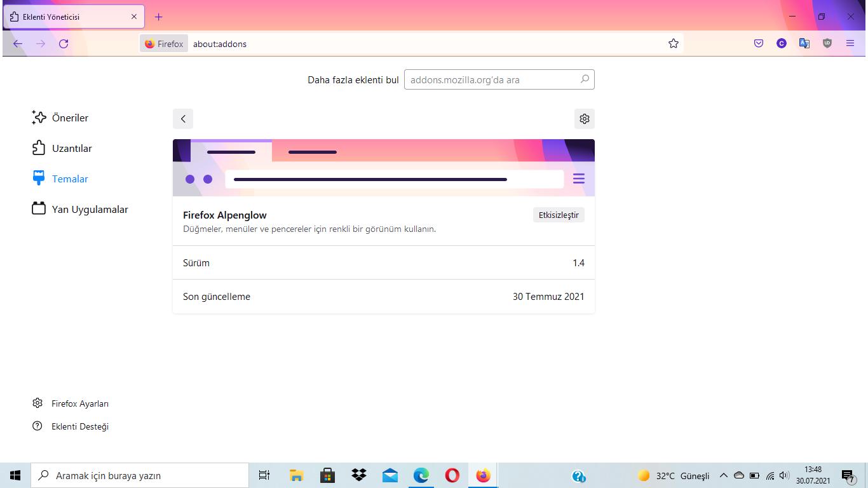This screenshot has width=868, height=488.
Task: Click the purple C extension icon
Action: click(x=782, y=44)
